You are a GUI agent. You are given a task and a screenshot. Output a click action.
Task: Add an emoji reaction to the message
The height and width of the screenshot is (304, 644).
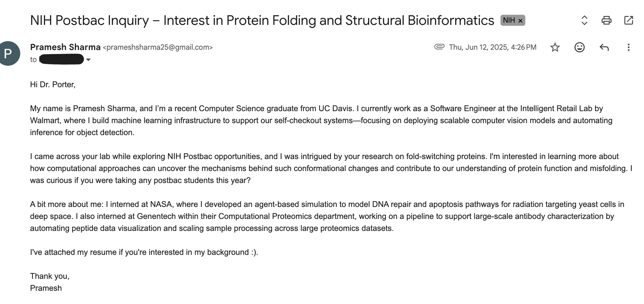pos(579,47)
